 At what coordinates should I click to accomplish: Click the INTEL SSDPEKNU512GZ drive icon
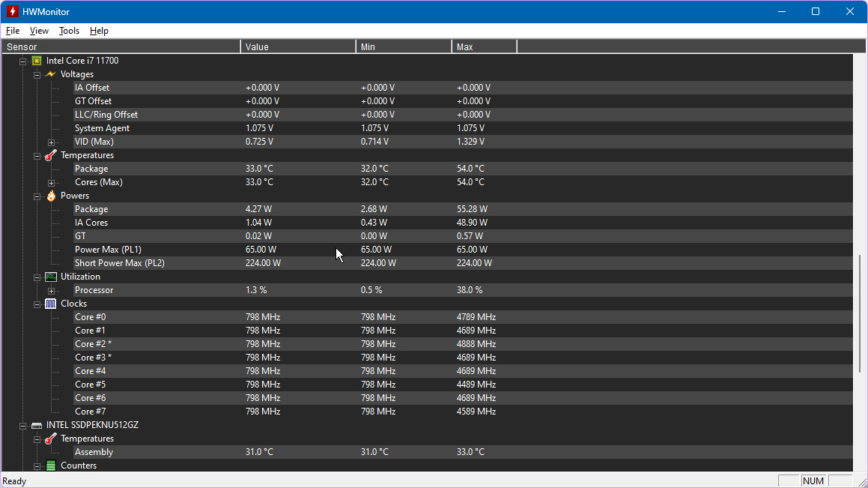click(37, 426)
